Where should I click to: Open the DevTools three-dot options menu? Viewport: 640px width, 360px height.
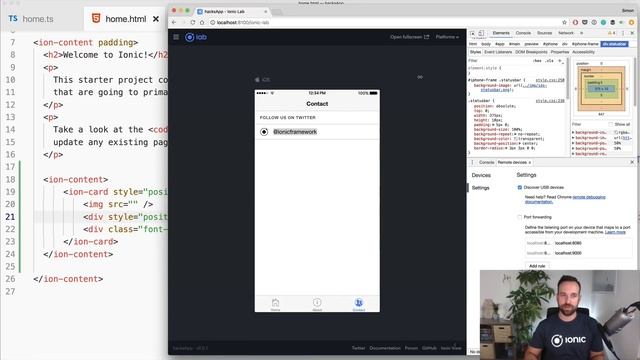(623, 33)
